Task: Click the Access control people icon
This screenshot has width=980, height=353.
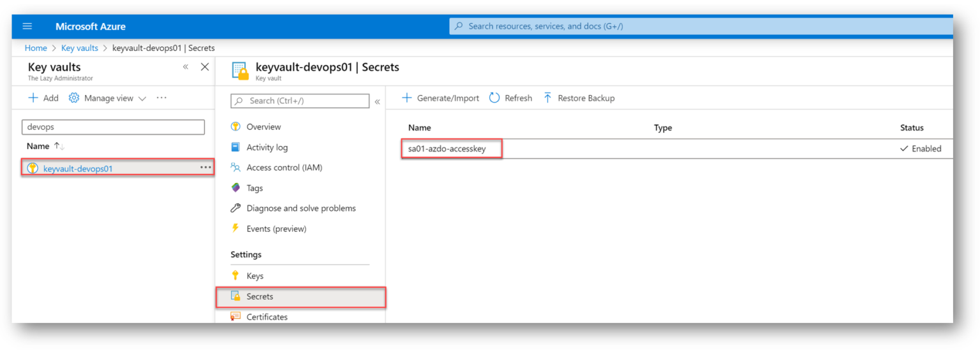Action: (235, 168)
